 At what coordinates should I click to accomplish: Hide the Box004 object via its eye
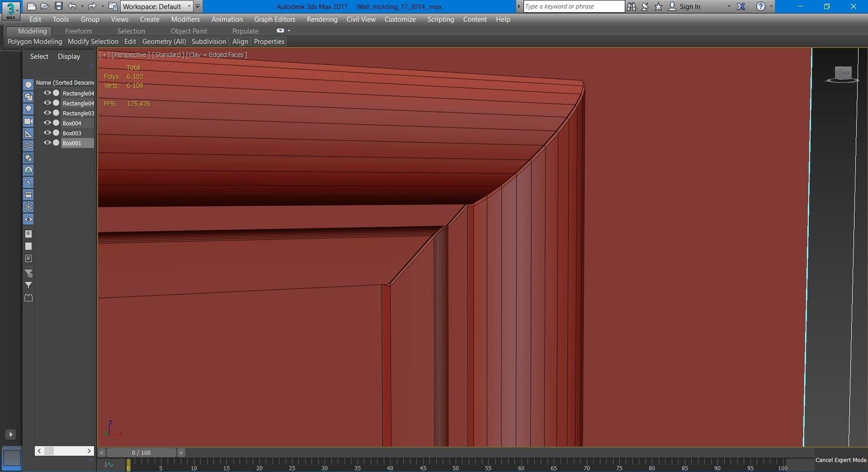(47, 123)
